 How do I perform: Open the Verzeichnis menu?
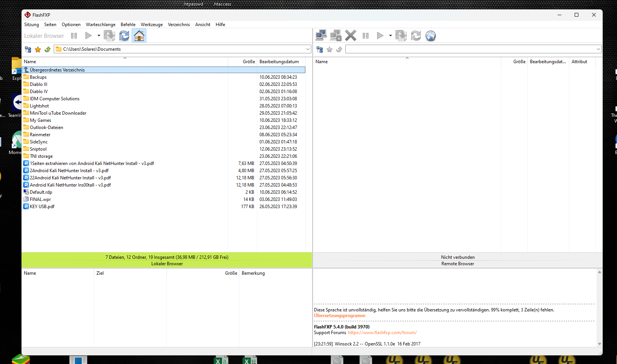tap(179, 25)
